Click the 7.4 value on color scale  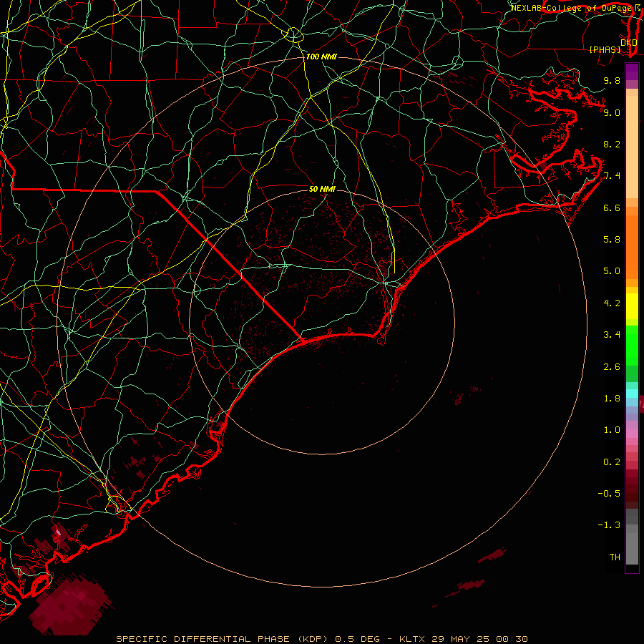coord(612,176)
